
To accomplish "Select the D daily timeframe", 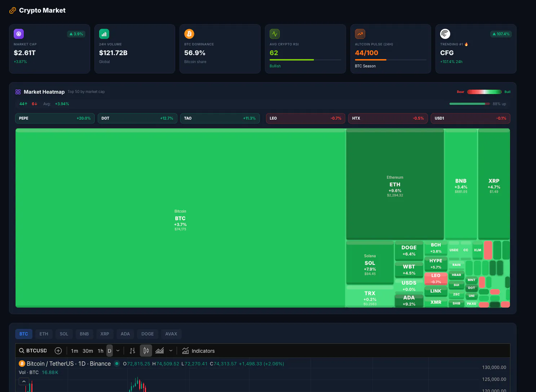I will (110, 351).
